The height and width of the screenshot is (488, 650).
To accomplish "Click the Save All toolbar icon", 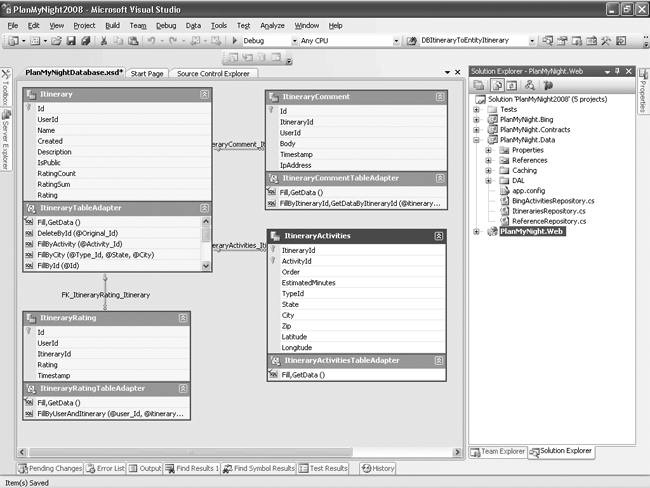I will coord(86,41).
